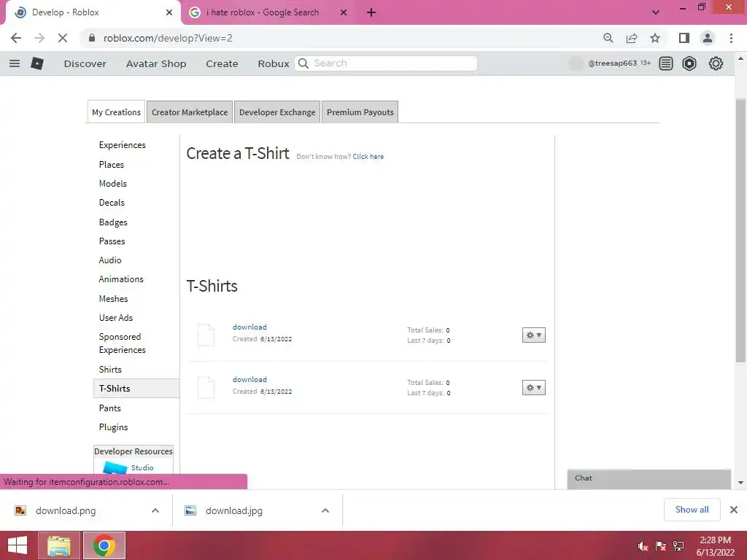The height and width of the screenshot is (560, 747).
Task: Click the 'Click here' T-shirt help link
Action: (x=368, y=156)
